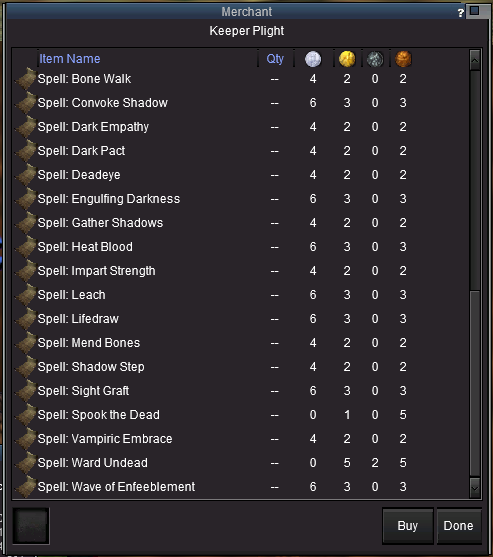The width and height of the screenshot is (493, 557).
Task: Sort items by the Qty column
Action: (x=275, y=59)
